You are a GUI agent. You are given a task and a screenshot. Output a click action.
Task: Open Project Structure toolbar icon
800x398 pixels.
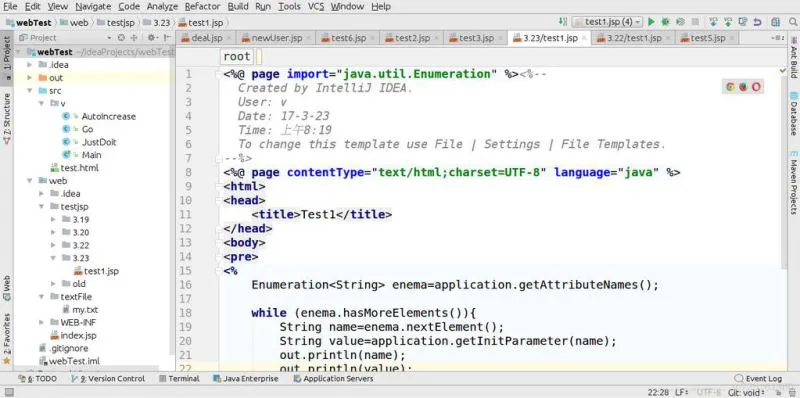pyautogui.click(x=776, y=22)
